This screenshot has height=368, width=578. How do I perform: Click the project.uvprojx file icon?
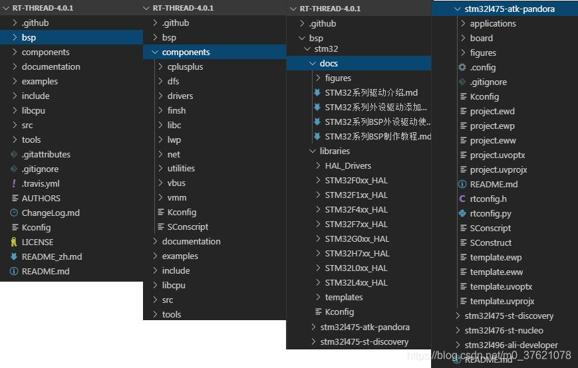[x=463, y=170]
